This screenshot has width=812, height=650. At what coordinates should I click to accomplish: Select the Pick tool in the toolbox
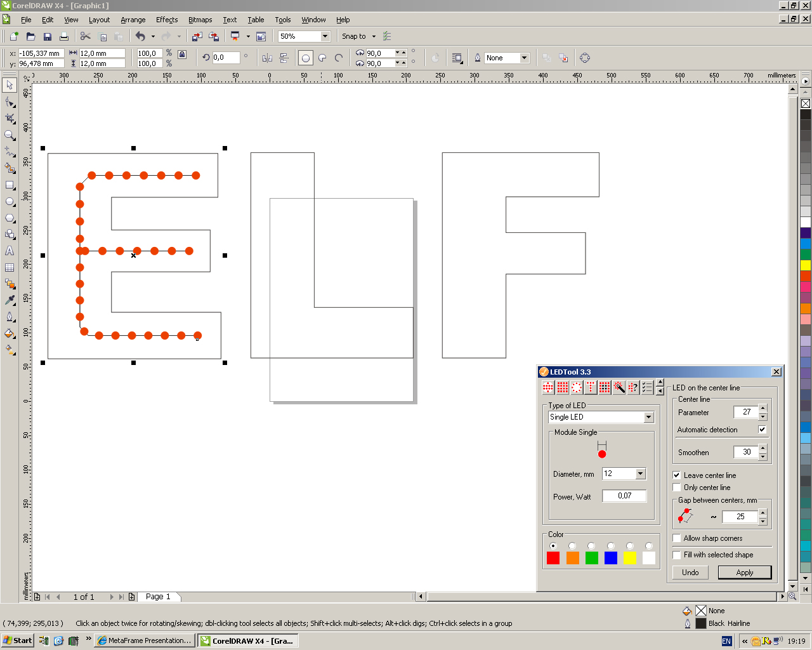pyautogui.click(x=10, y=84)
